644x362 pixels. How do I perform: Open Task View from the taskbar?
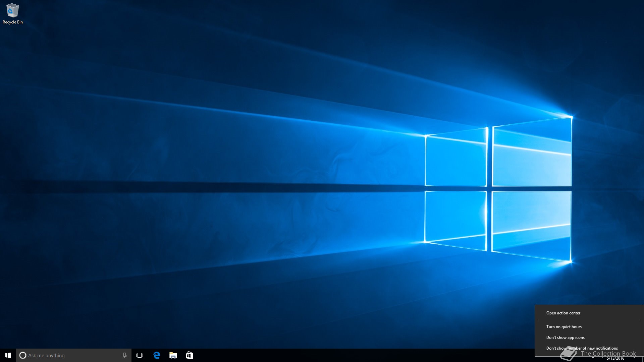pyautogui.click(x=140, y=355)
